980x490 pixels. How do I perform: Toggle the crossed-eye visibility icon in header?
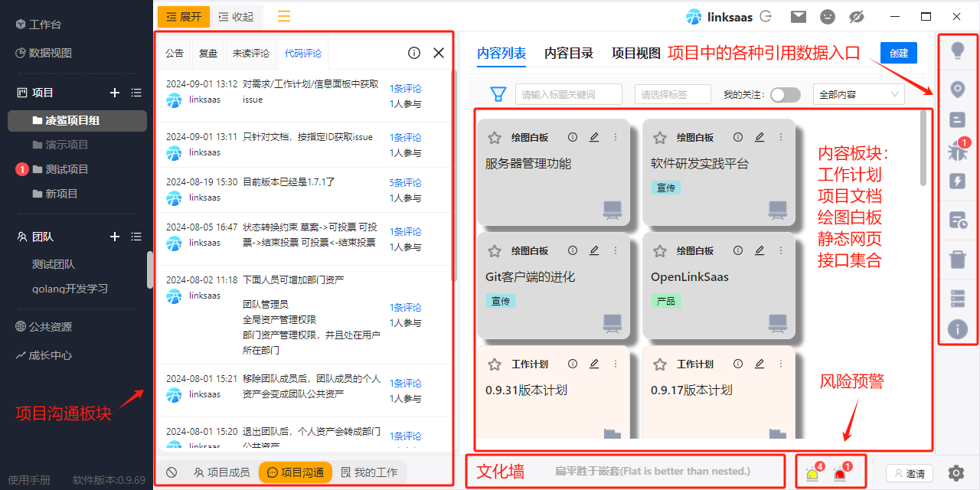[857, 16]
